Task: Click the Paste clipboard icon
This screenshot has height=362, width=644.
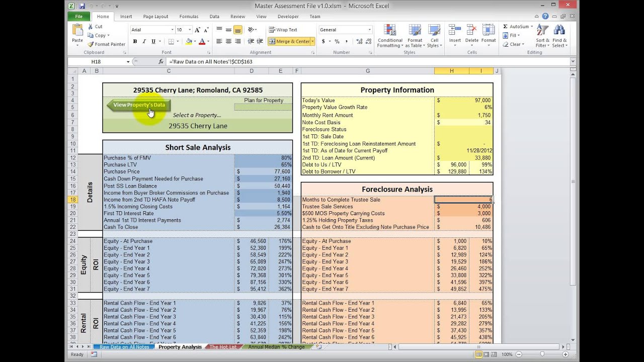Action: click(x=77, y=30)
